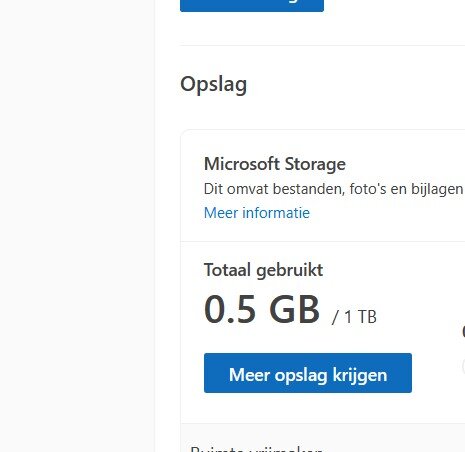Click the large GB unit text

point(294,309)
